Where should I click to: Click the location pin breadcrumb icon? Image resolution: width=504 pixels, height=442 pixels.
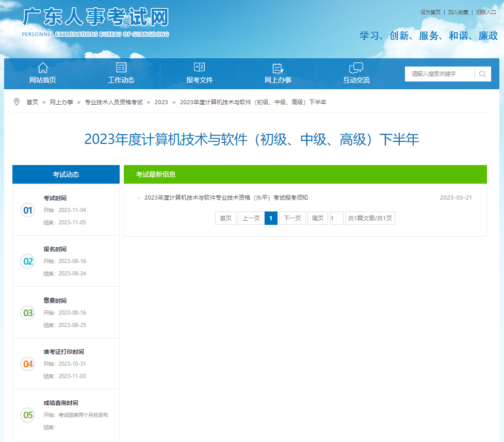pos(17,102)
